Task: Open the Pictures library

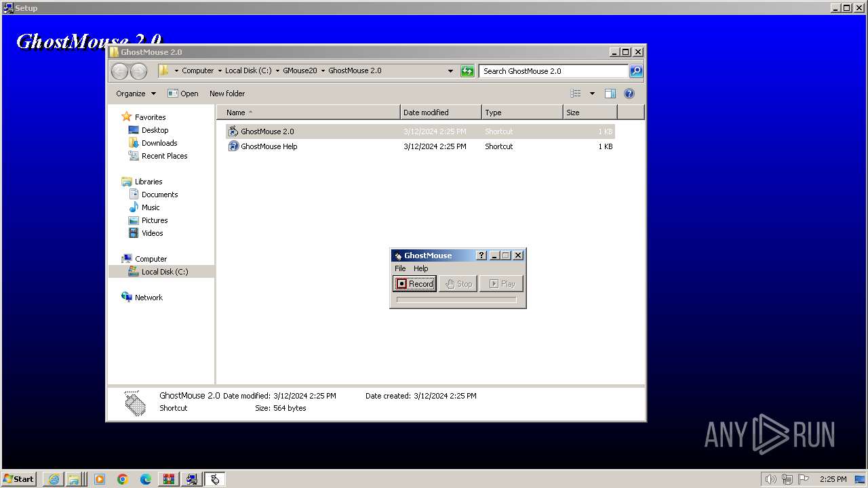Action: 155,220
